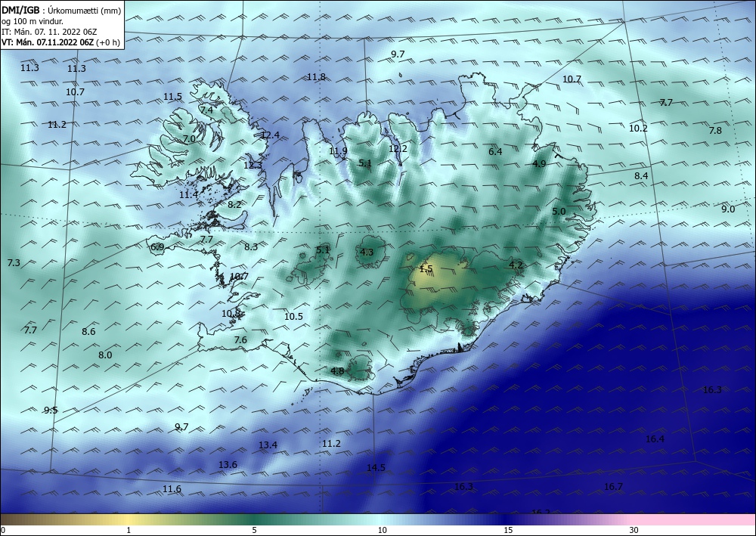
Task: Select the 7.3 map value
Action: [14, 262]
